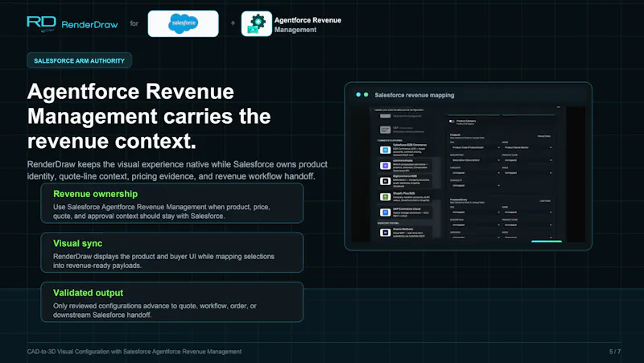This screenshot has height=363, width=644.
Task: Click Load Fields in PricebookEntry section
Action: [x=545, y=200]
